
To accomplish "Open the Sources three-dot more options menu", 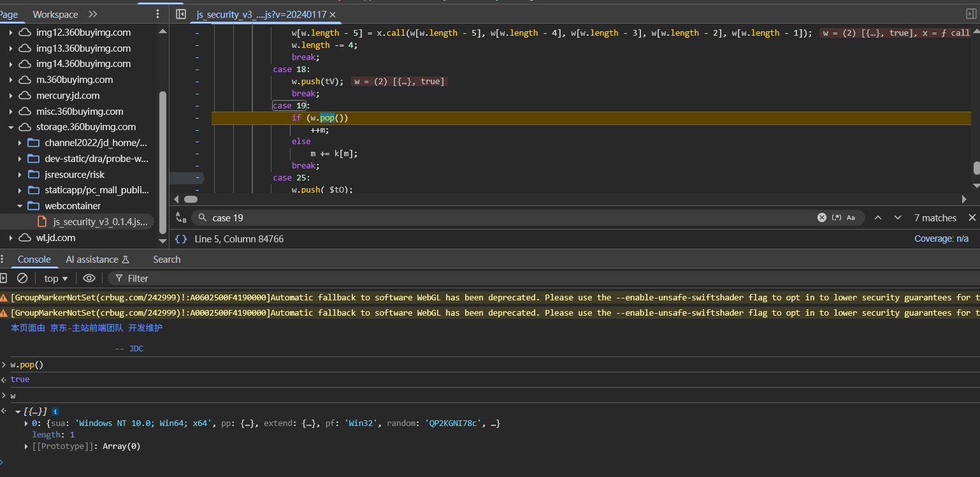I will coord(158,14).
